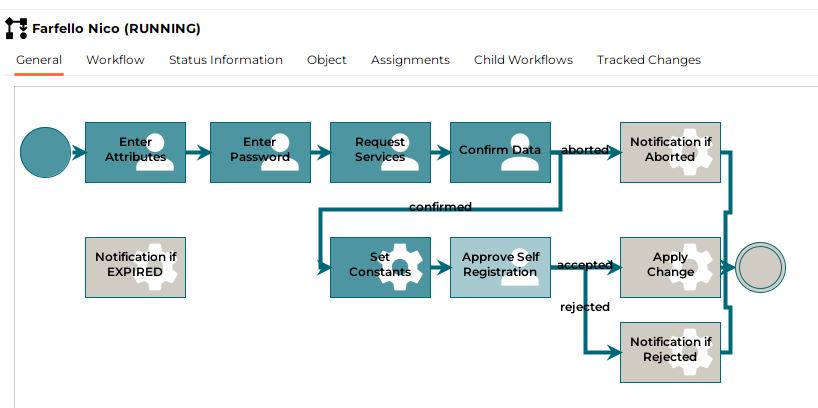818x408 pixels.
Task: Select the Notification if Aborted activity
Action: pos(670,152)
